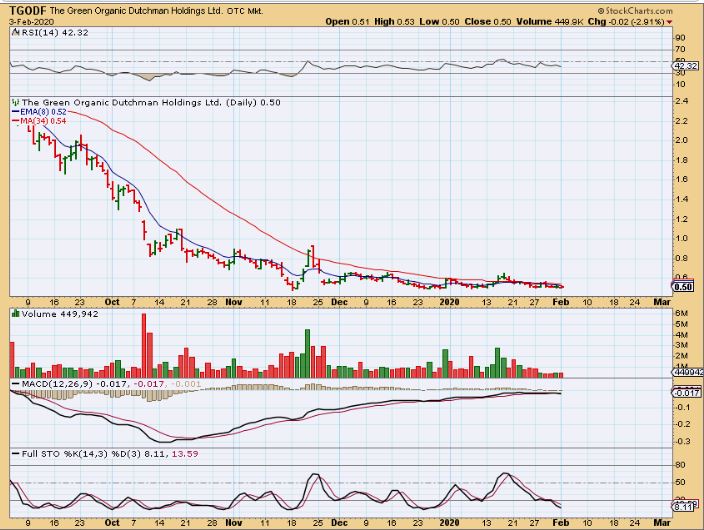Click the -0.017 MACD value tag on right axis
Viewport: 704px width, 530px height.
[x=686, y=393]
